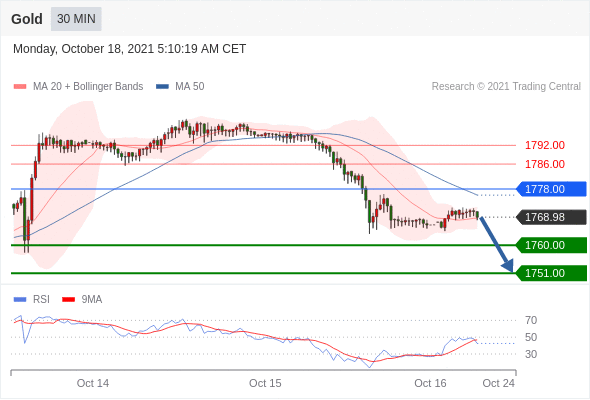The width and height of the screenshot is (590, 400).
Task: Click the Oct 16 date axis label
Action: tap(430, 383)
